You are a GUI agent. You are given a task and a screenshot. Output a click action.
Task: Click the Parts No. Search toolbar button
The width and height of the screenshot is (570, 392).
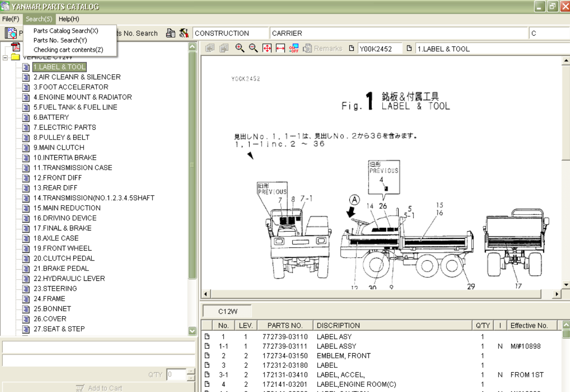(137, 33)
